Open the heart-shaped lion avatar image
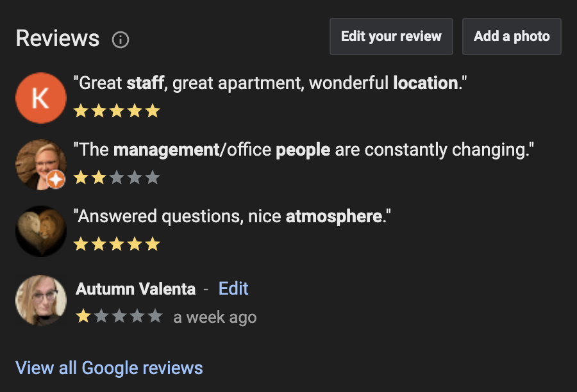This screenshot has width=577, height=392. 40,231
